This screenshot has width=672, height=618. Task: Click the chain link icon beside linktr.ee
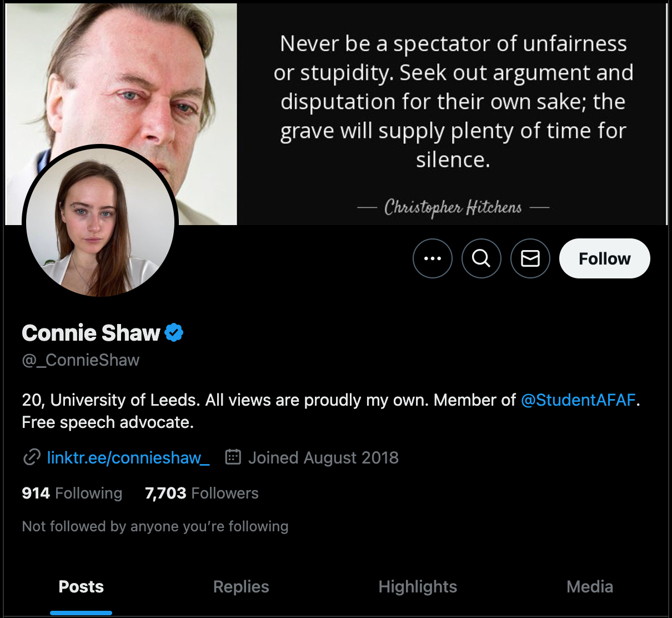[32, 457]
